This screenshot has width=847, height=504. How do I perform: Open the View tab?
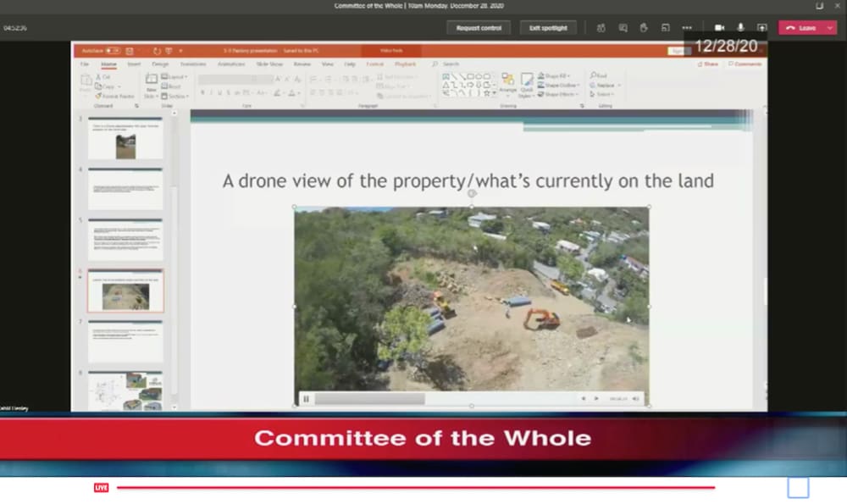click(327, 64)
